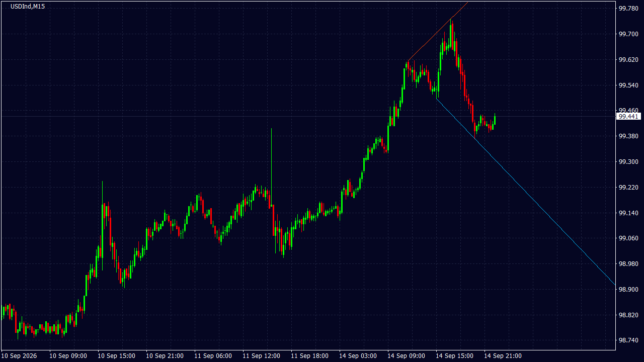The image size is (644, 362).
Task: Select the current price tag 99.441
Action: coord(629,116)
